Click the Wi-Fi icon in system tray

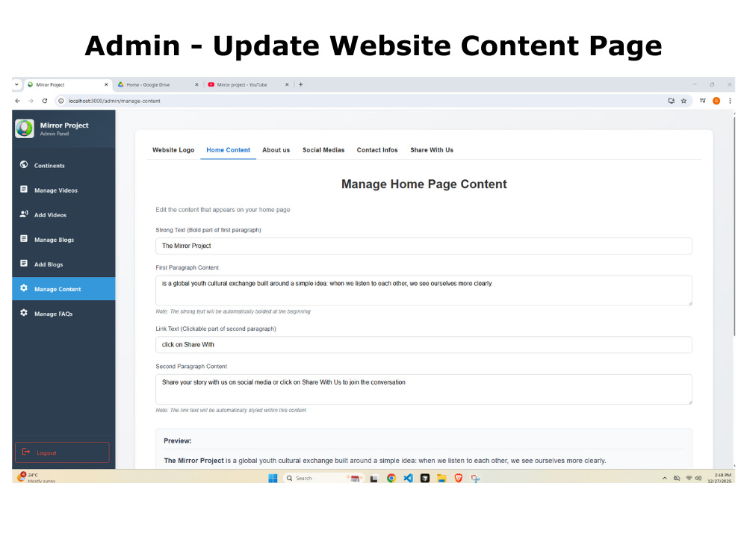[689, 478]
